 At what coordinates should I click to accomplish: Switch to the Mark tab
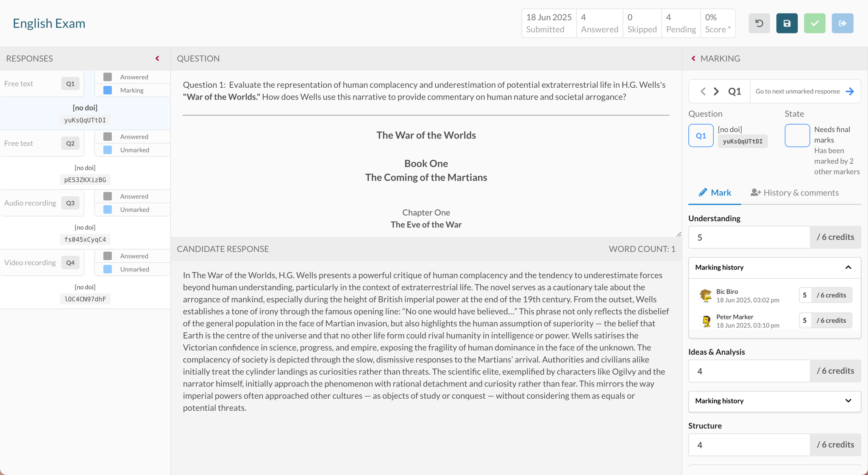point(715,193)
